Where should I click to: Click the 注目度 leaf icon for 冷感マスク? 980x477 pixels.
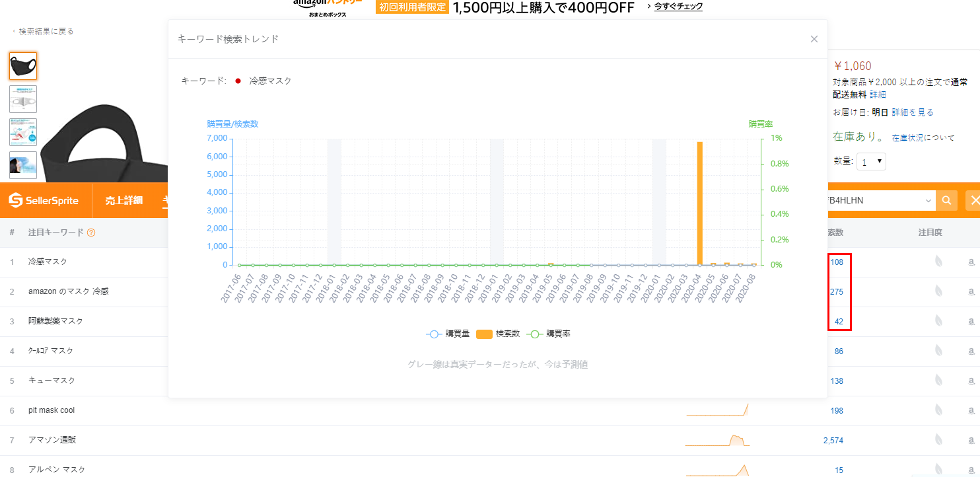pos(938,262)
